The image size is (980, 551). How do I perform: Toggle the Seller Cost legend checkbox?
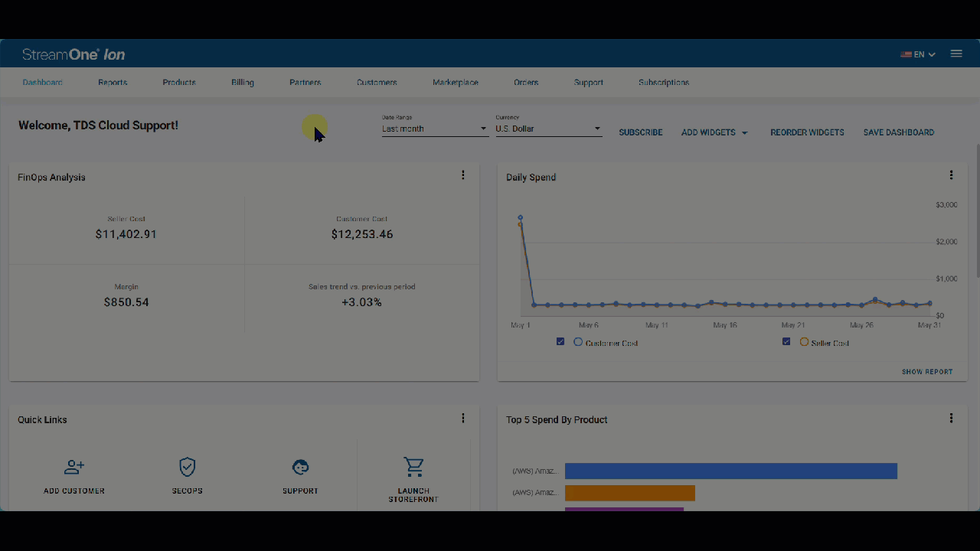pos(786,342)
